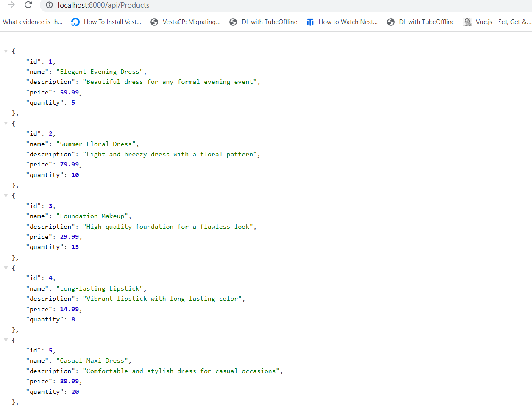Click blue icon of 'How to Watch Nest...' bookmark
This screenshot has width=532, height=407.
point(310,22)
